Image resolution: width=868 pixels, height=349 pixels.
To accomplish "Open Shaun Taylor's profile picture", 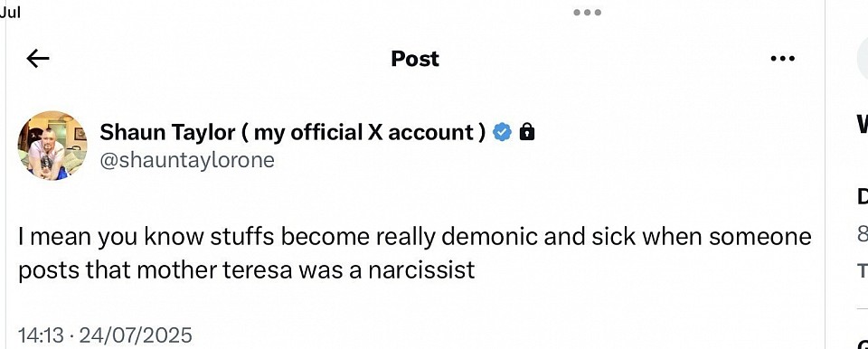I will pyautogui.click(x=52, y=146).
